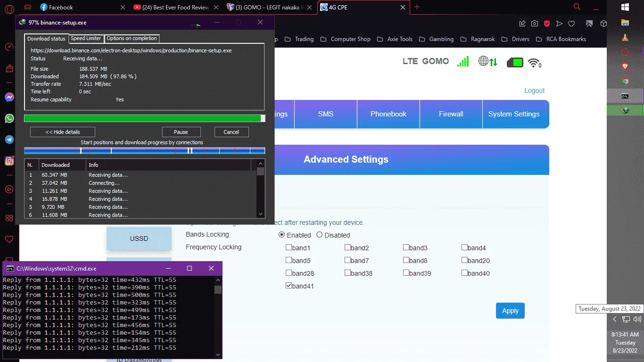Select Internet Download Manager taskbar icon
644x362 pixels.
[625, 110]
